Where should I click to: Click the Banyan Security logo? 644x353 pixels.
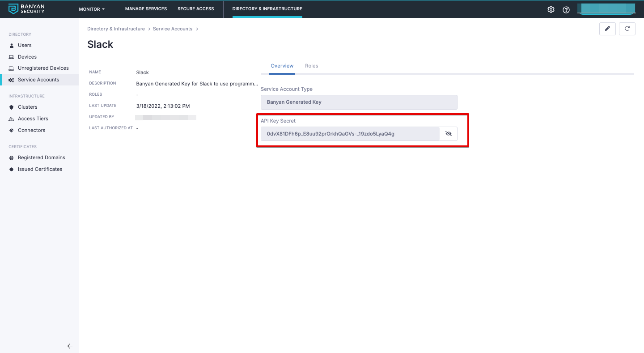tap(27, 9)
